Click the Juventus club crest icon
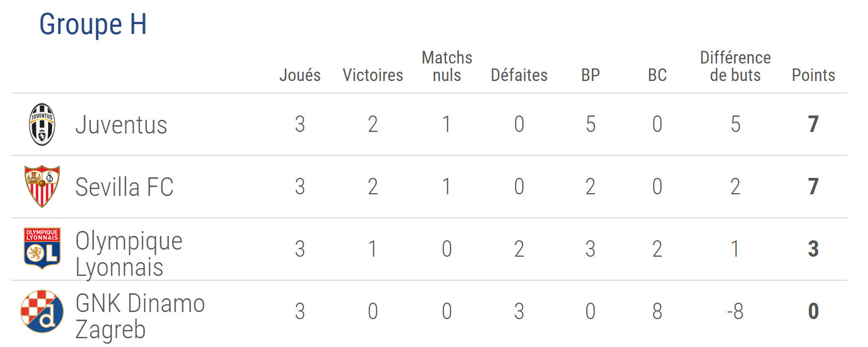 coord(42,124)
